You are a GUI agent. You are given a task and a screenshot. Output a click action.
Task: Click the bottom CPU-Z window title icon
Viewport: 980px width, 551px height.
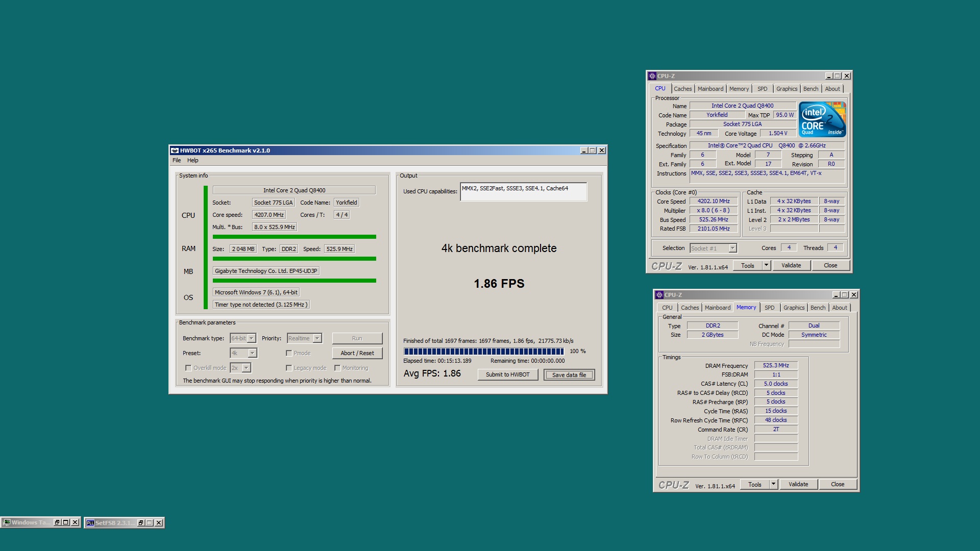659,295
